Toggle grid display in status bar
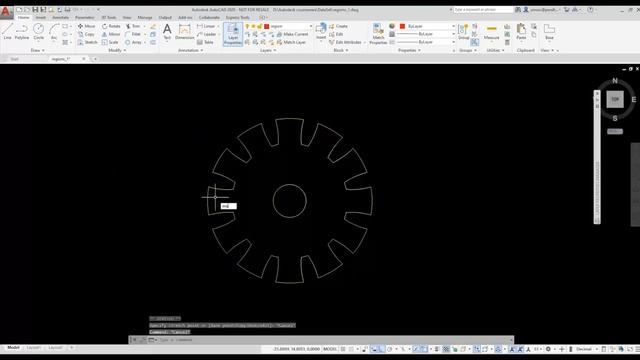Viewport: 640px width, 360px height. coord(343,349)
